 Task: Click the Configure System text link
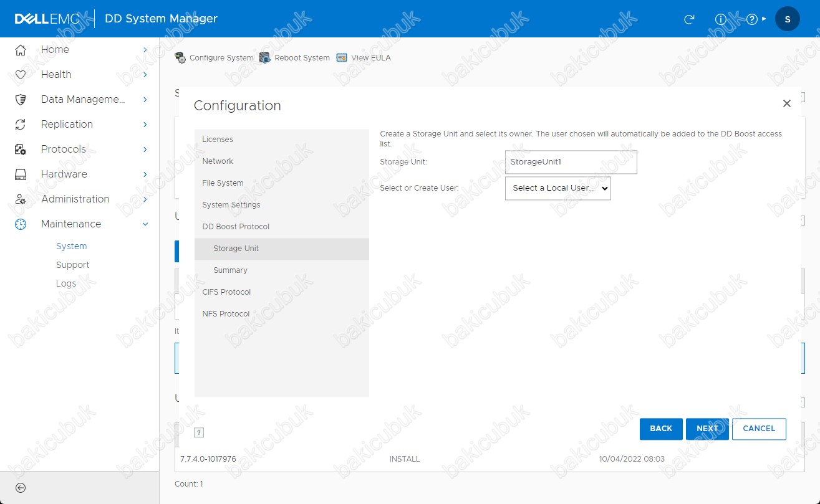(221, 58)
